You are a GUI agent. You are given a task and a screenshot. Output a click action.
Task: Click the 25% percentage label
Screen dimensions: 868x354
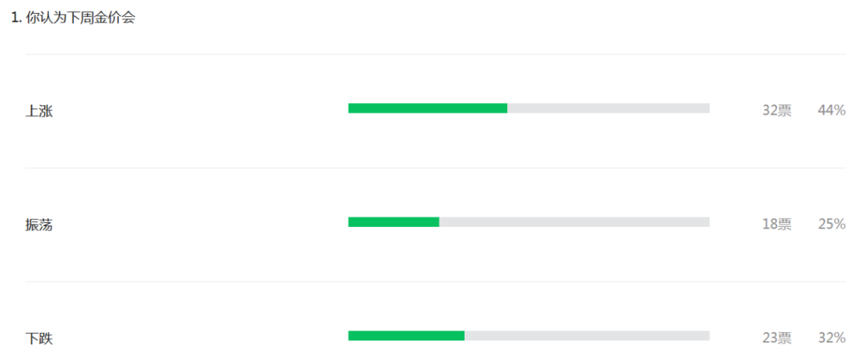pyautogui.click(x=832, y=224)
